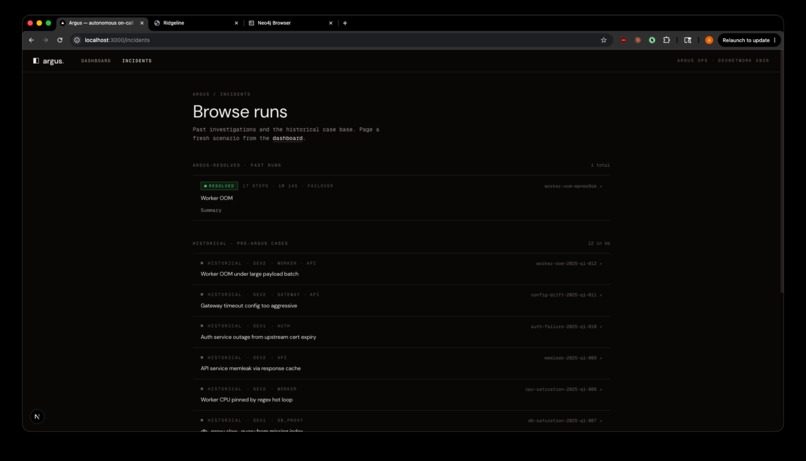Viewport: 806px width, 461px height.
Task: Open Auth service outage from upstream cert expiry
Action: pyautogui.click(x=258, y=337)
